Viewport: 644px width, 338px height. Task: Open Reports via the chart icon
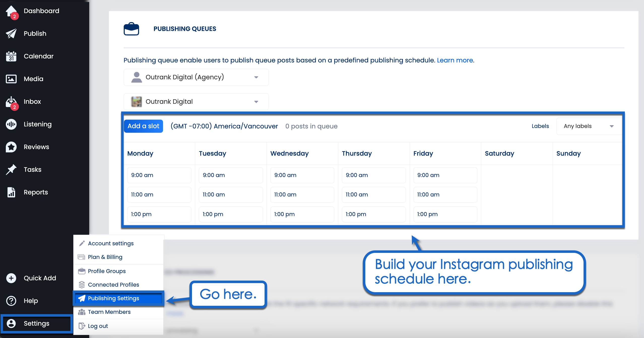tap(11, 192)
